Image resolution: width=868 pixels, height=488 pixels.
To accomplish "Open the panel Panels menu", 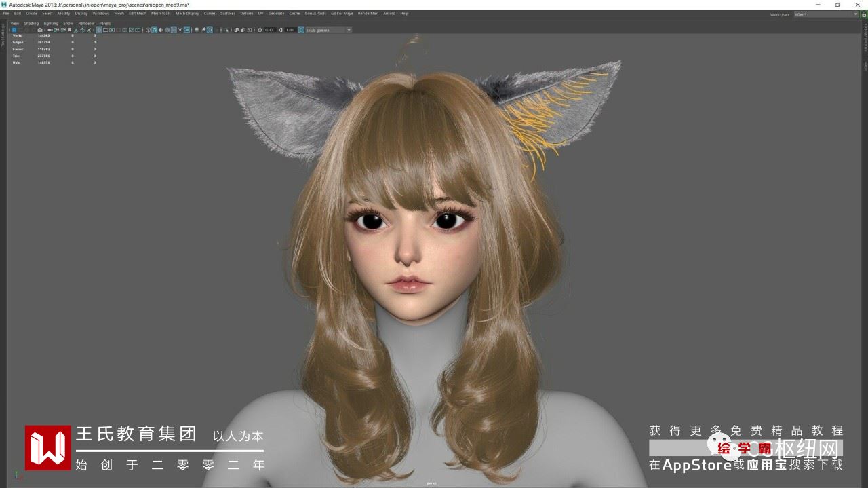I will click(x=104, y=23).
